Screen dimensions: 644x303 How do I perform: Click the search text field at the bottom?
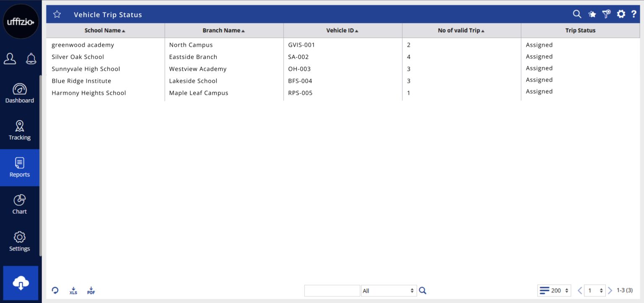(332, 291)
